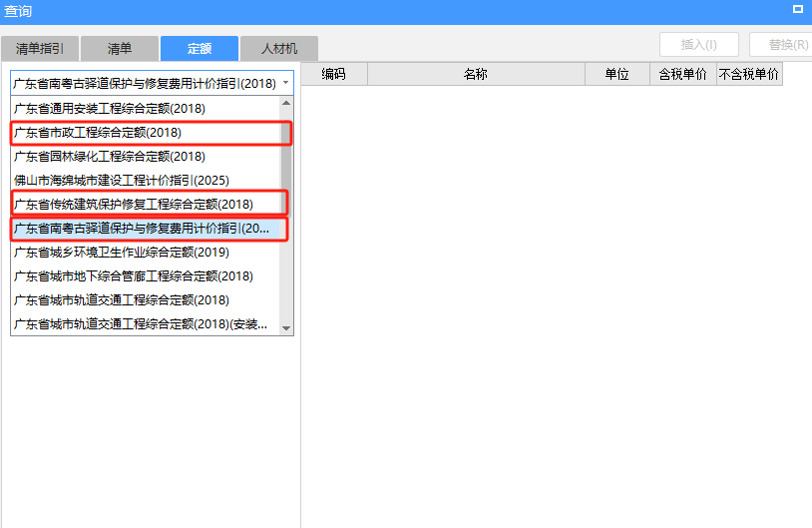Select 广东省城市轨道交通工程综合定额(2018) option

[x=146, y=300]
